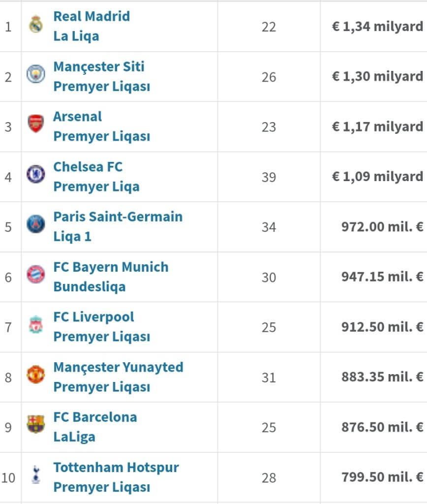Go to Paris Saint-Germain club page
The width and height of the screenshot is (427, 504).
[118, 217]
